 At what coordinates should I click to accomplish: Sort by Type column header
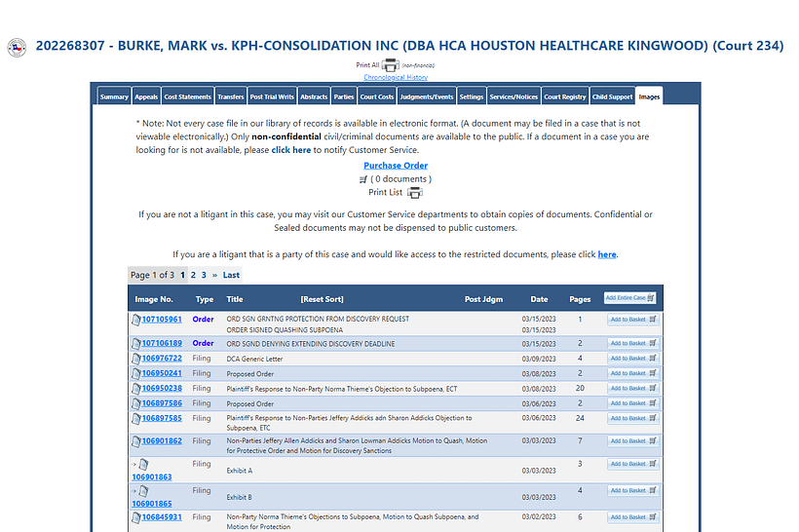pos(205,299)
